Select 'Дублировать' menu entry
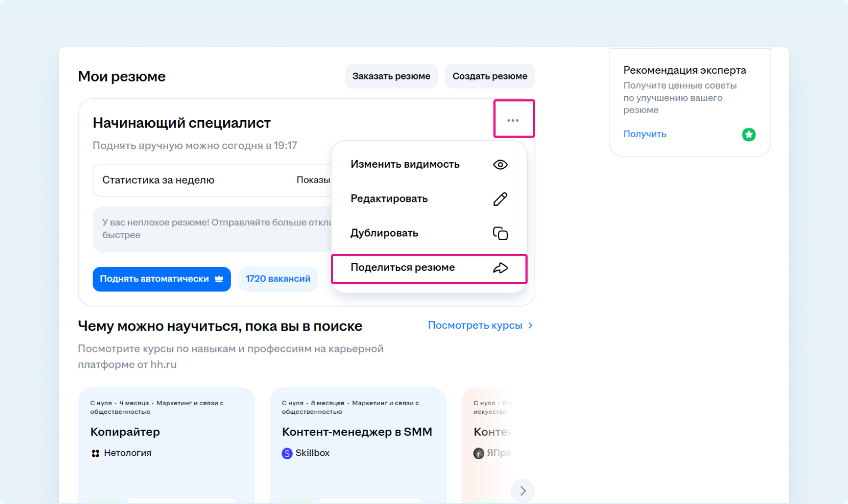Screen dimensions: 848x504 [x=384, y=233]
